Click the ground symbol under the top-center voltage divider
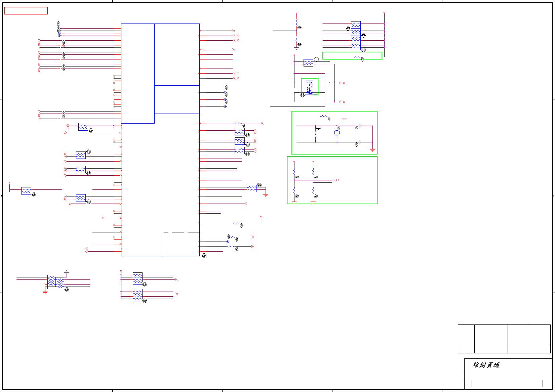The width and height of the screenshot is (555, 392). pos(296,48)
